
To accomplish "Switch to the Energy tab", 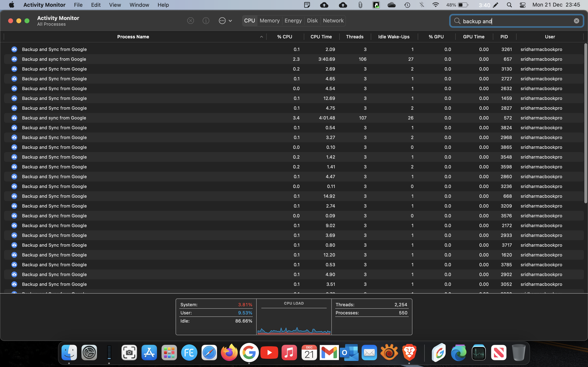I will tap(293, 21).
